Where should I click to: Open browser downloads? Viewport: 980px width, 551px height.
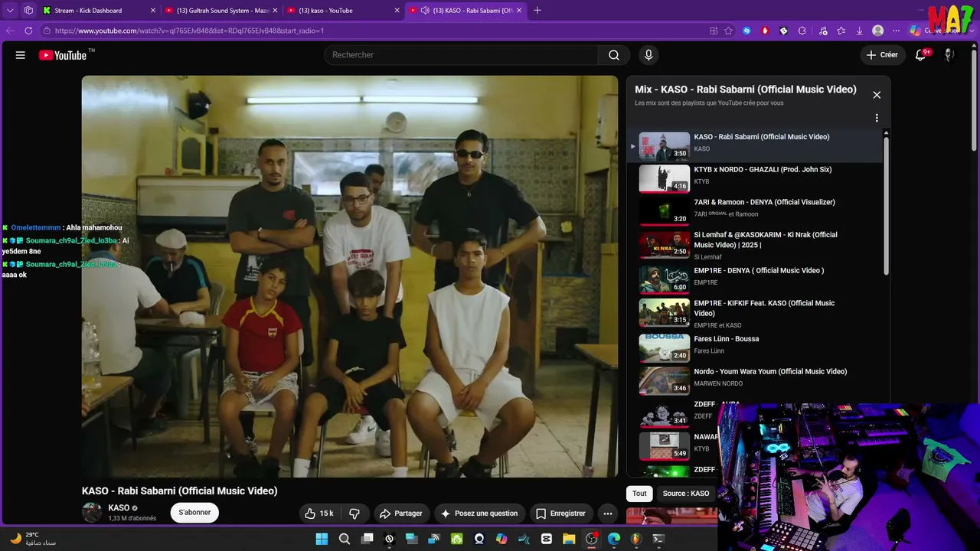click(860, 31)
